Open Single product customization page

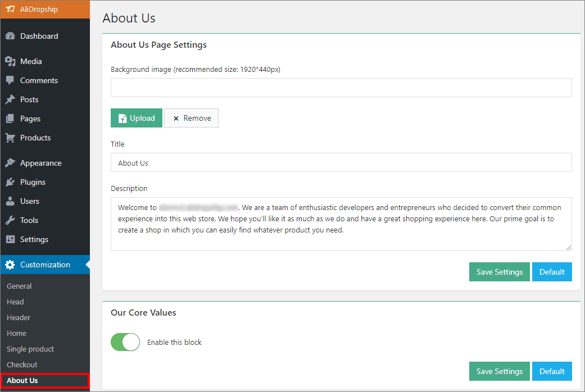click(30, 349)
